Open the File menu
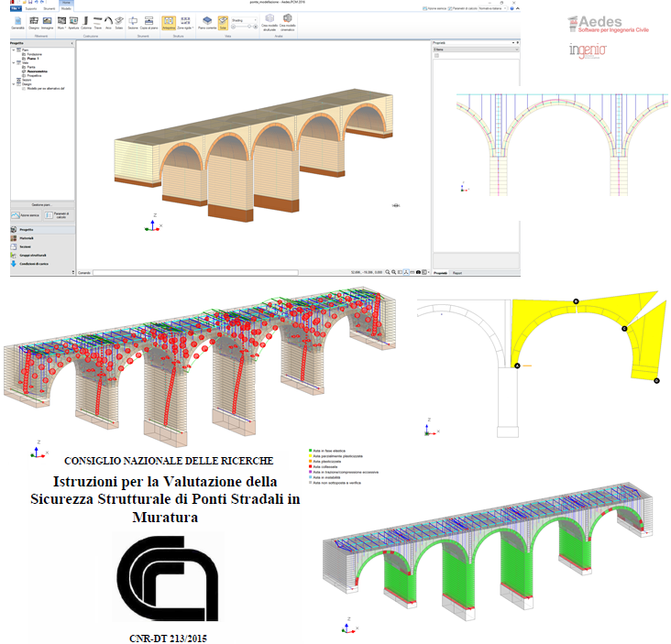Image resolution: width=671 pixels, height=644 pixels. click(x=16, y=8)
